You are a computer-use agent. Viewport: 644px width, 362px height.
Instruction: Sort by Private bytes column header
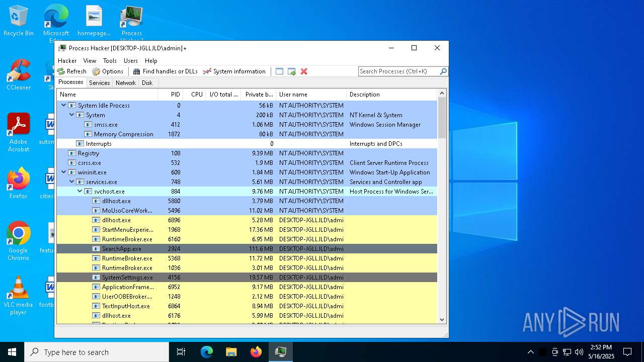(259, 95)
